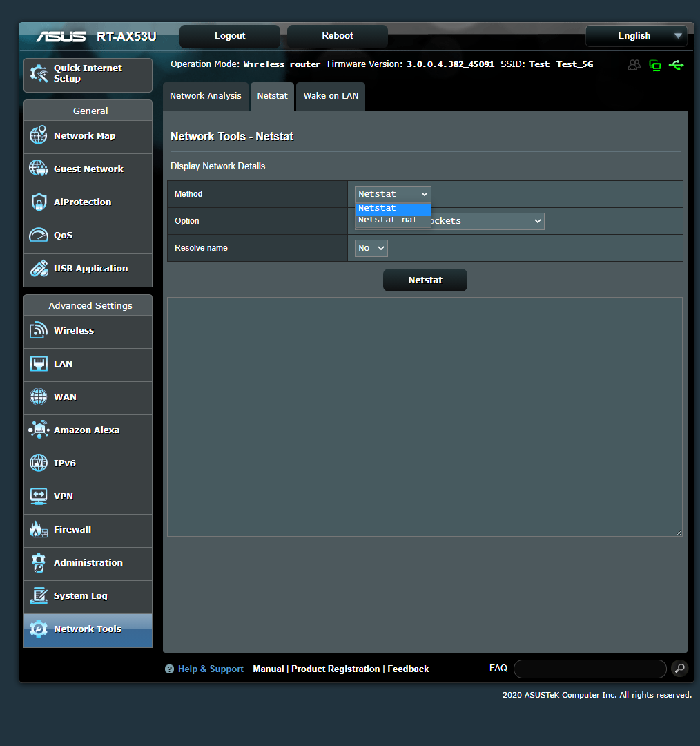Click the guest network users status icon
This screenshot has width=700, height=746.
[634, 65]
